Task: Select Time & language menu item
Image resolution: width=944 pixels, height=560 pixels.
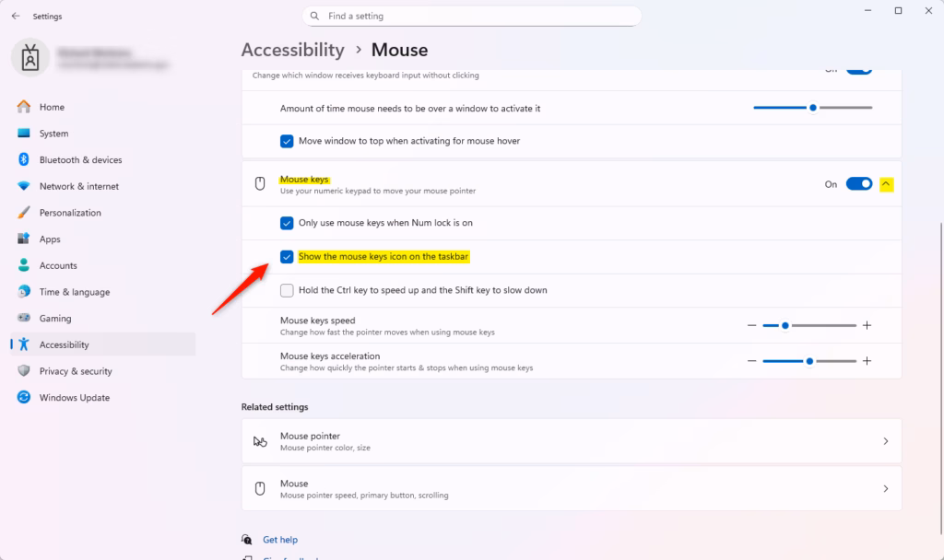Action: (74, 292)
